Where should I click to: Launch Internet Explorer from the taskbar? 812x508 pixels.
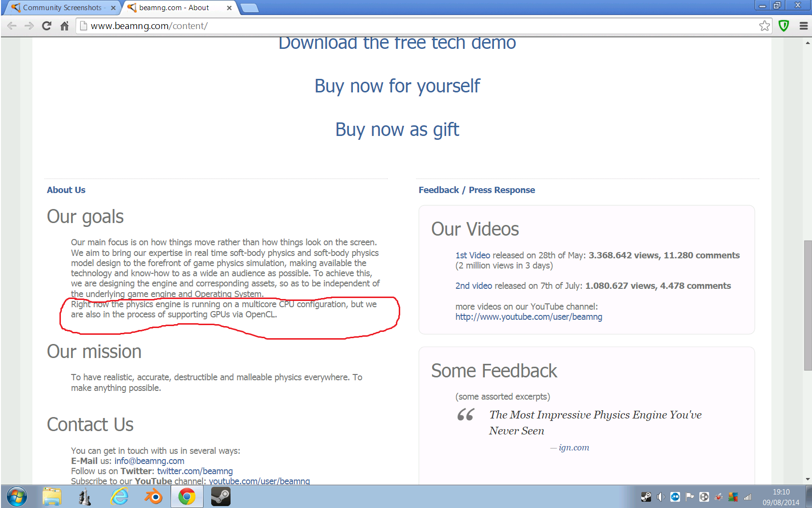pos(119,497)
